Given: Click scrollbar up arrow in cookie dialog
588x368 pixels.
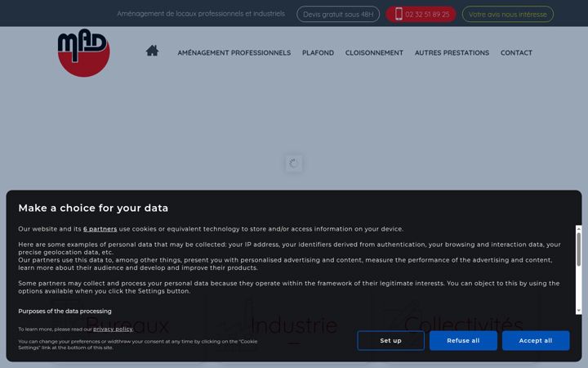Looking at the screenshot, I should [x=579, y=229].
